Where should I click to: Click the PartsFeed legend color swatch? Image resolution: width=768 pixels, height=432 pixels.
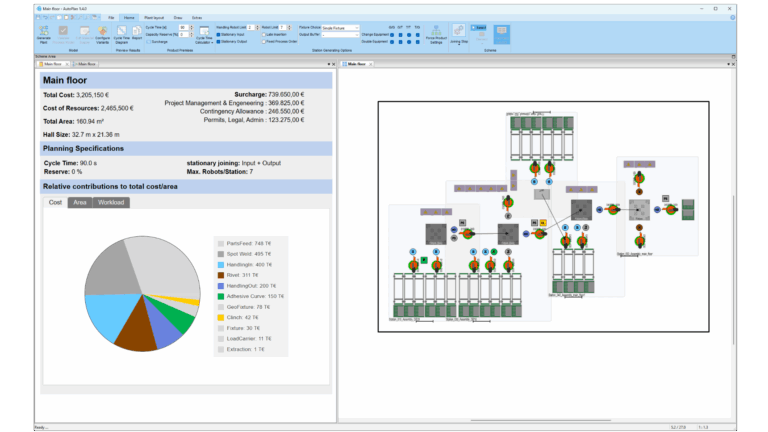(220, 242)
